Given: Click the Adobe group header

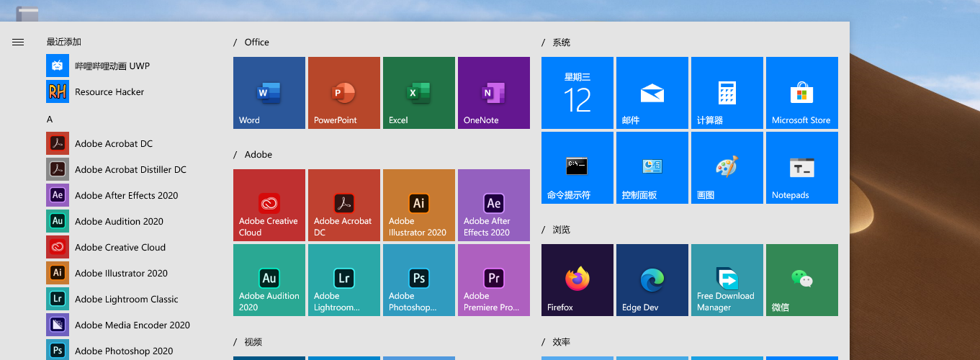Looking at the screenshot, I should (258, 155).
